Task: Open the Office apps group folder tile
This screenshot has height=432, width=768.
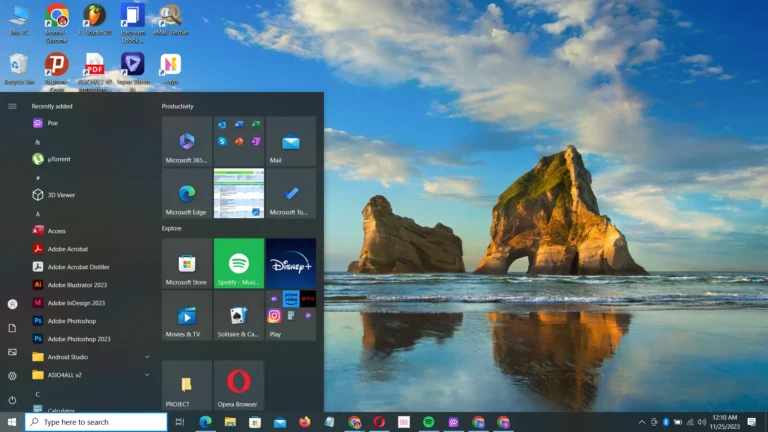Action: [239, 141]
